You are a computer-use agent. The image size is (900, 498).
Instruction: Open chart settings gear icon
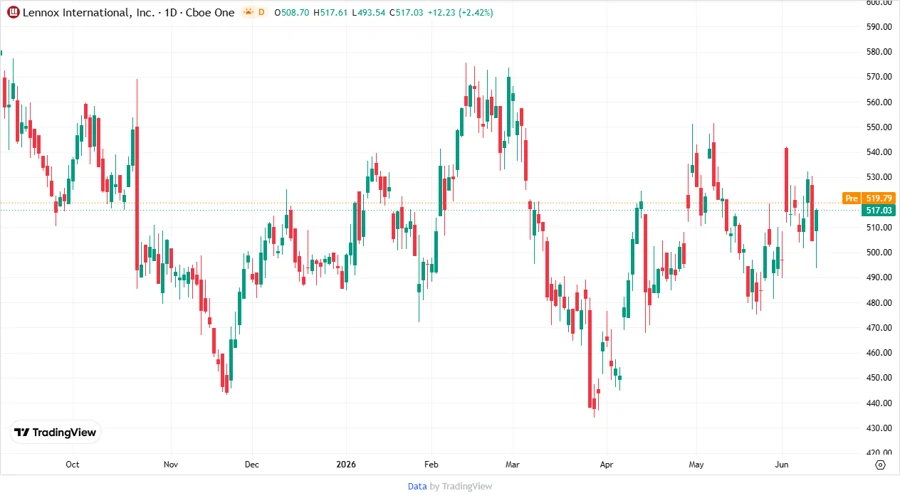[880, 465]
